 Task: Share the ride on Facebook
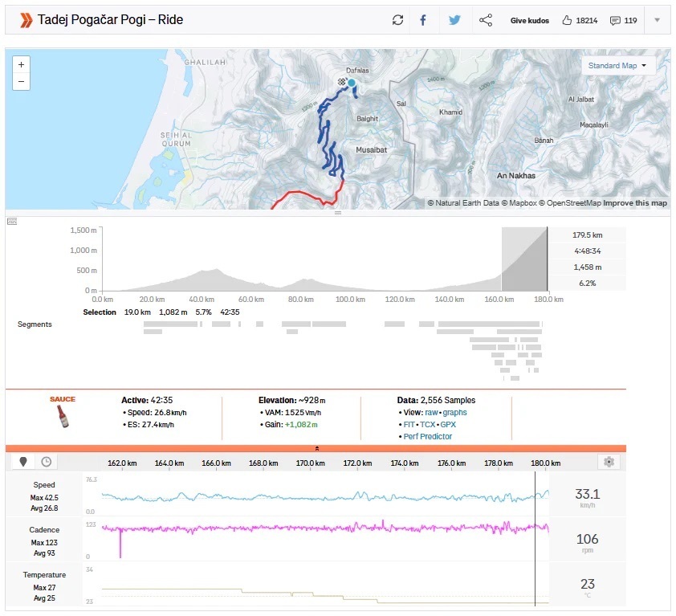(x=423, y=20)
